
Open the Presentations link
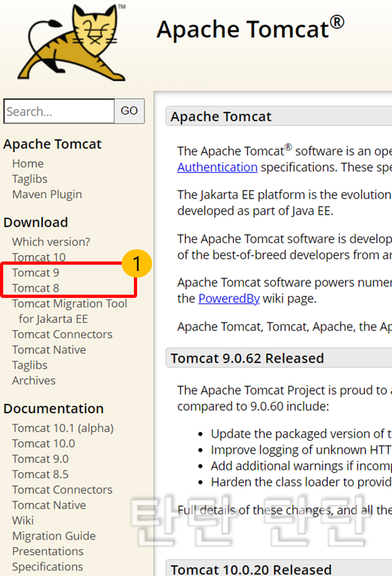[x=48, y=551]
